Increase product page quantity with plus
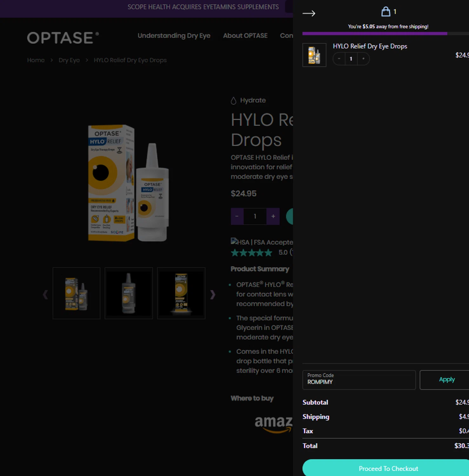This screenshot has width=469, height=476. (273, 216)
